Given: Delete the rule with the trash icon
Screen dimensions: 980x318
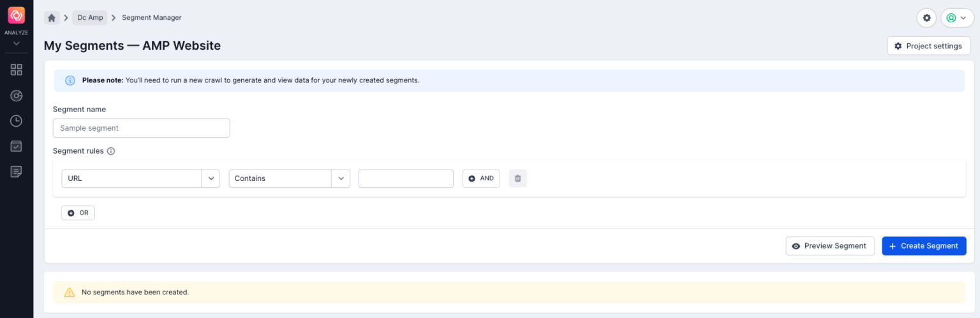Looking at the screenshot, I should pyautogui.click(x=517, y=178).
